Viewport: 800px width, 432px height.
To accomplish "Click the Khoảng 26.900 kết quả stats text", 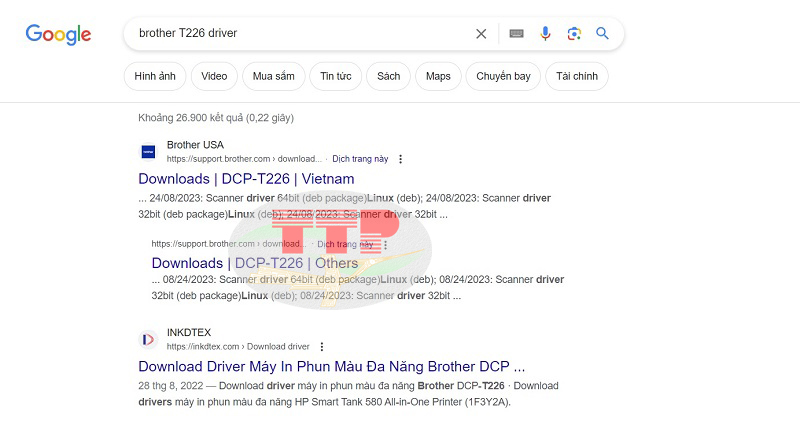I will pos(216,118).
